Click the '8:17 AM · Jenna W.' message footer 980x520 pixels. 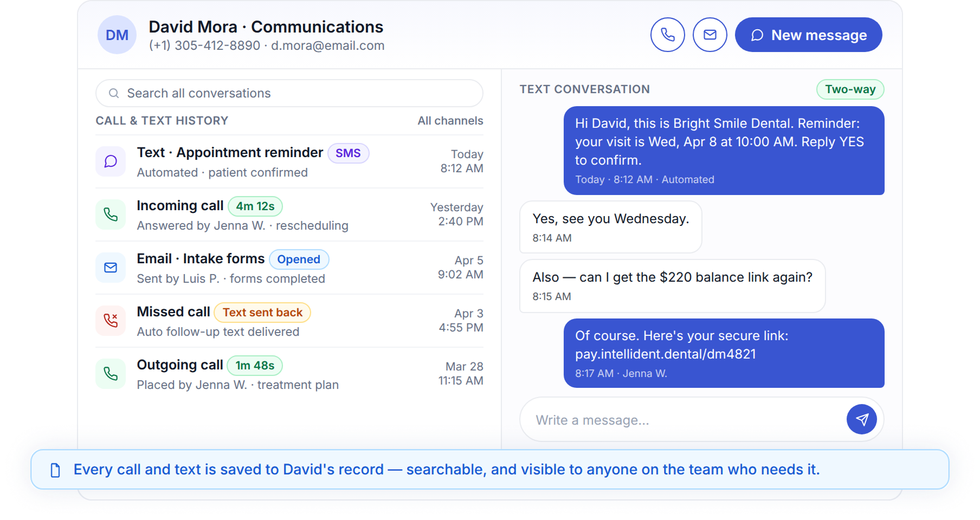pyautogui.click(x=621, y=373)
